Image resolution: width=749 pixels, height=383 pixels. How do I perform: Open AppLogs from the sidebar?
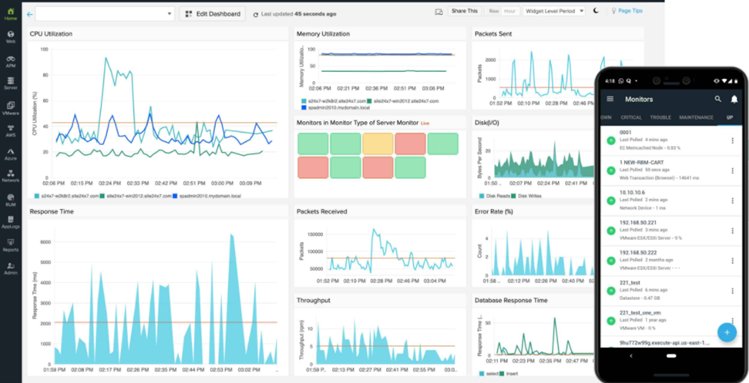tap(11, 223)
